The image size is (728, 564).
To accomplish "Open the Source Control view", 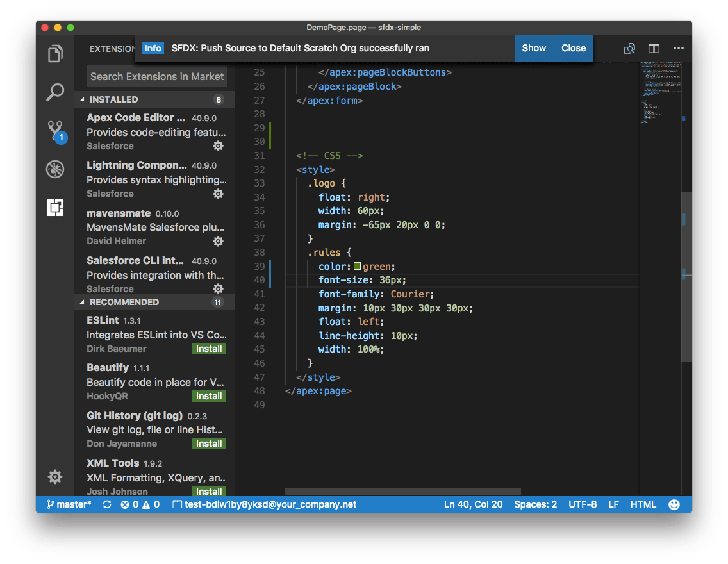I will click(56, 132).
